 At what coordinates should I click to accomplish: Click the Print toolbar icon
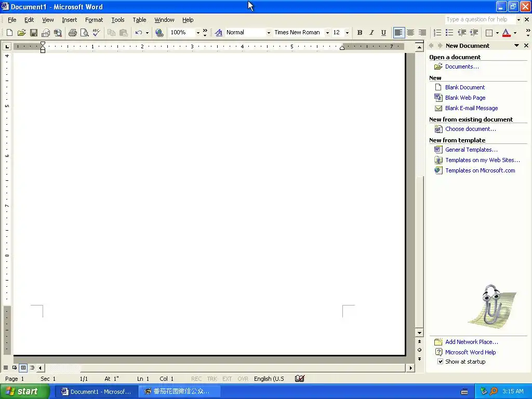(72, 33)
